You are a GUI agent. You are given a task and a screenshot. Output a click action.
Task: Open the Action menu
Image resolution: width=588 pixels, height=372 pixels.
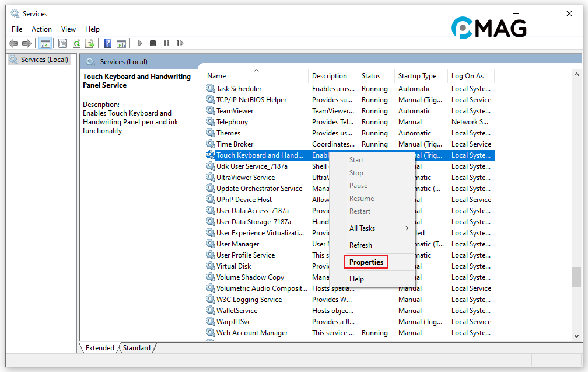(x=41, y=29)
